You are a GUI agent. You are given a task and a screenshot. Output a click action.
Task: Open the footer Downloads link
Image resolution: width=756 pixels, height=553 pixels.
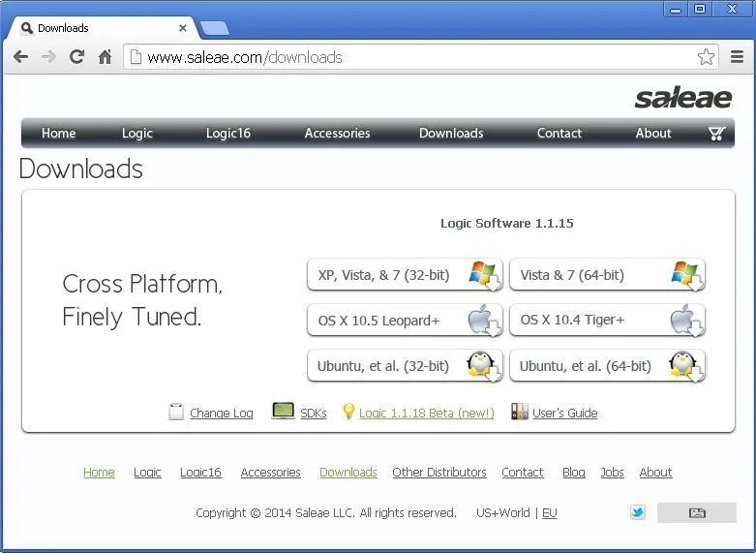click(x=348, y=472)
